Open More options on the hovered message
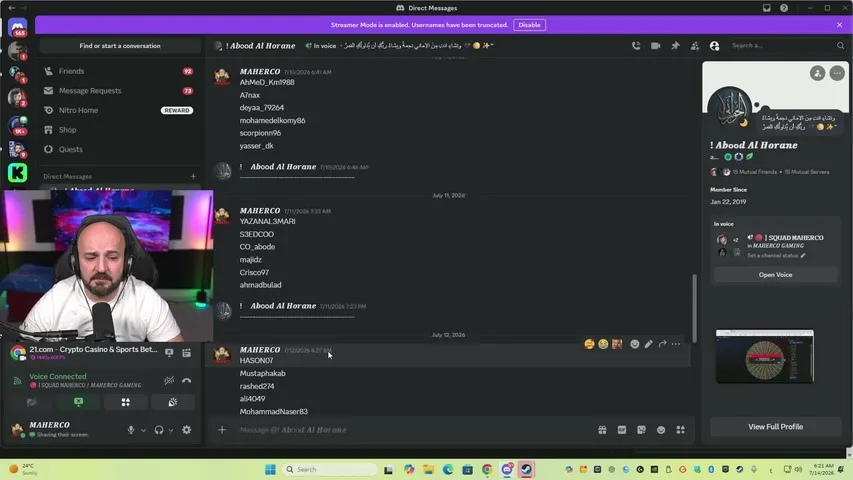 [x=676, y=344]
